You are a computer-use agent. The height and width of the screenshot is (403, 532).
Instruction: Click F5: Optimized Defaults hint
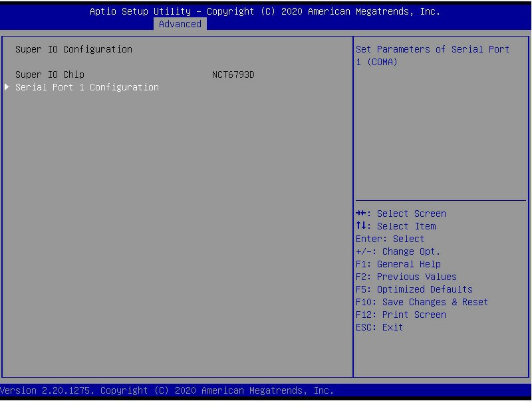(414, 289)
